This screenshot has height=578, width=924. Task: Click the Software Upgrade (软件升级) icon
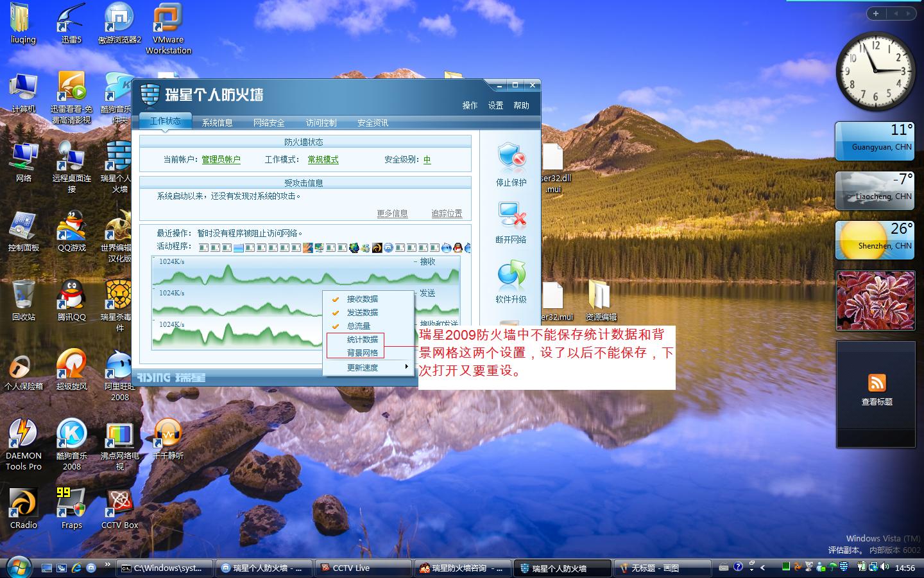click(x=511, y=275)
